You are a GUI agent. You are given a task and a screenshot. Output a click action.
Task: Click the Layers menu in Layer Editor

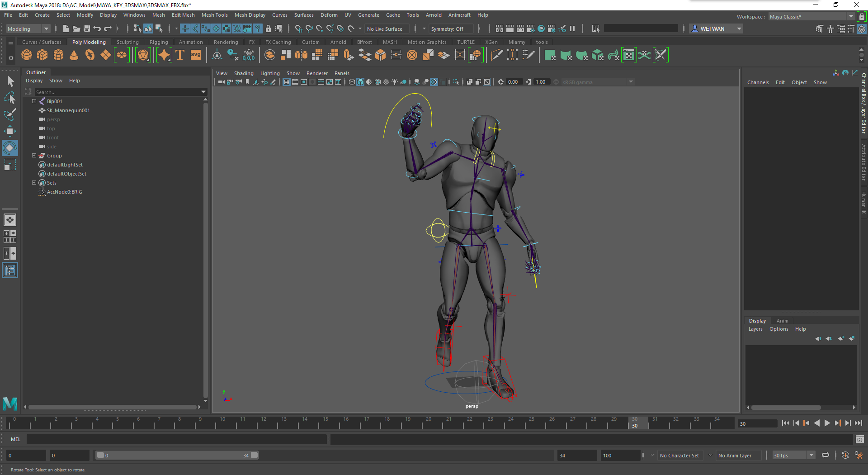pyautogui.click(x=755, y=329)
